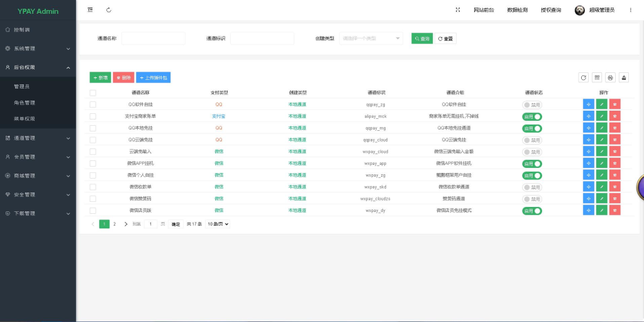Edit the wxpay_dy channel with green pencil

(602, 210)
